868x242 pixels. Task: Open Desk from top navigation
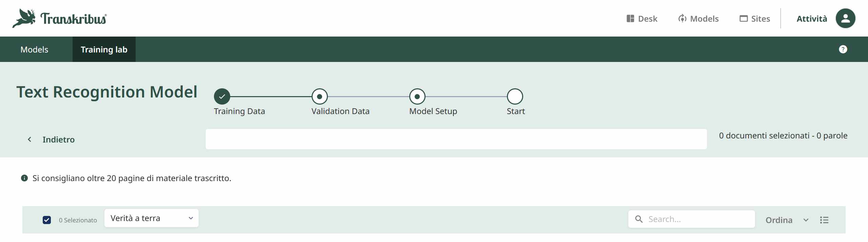[x=642, y=19]
